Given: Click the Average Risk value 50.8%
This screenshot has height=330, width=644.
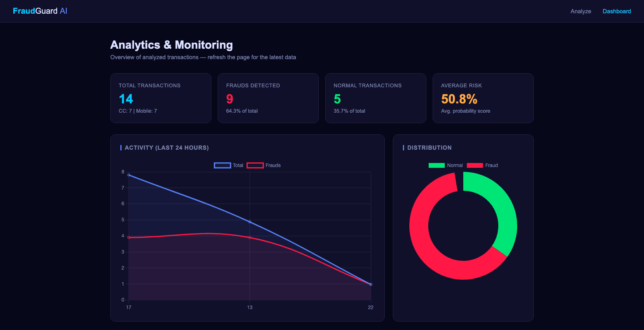Looking at the screenshot, I should tap(459, 99).
